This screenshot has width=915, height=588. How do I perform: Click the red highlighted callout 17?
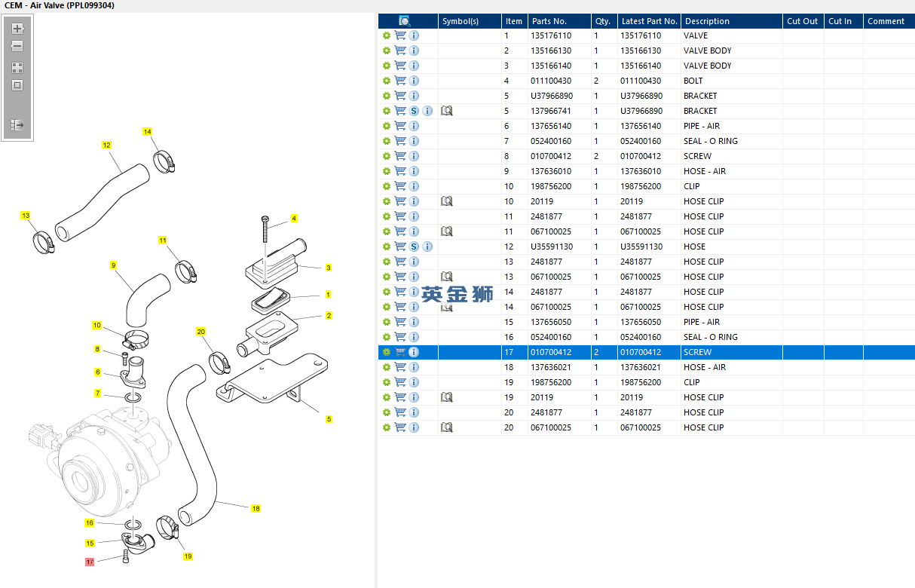(x=90, y=562)
